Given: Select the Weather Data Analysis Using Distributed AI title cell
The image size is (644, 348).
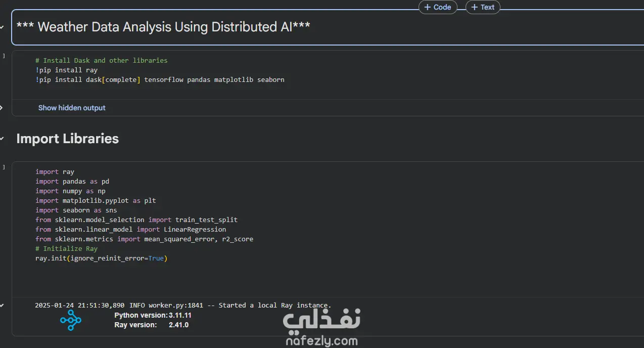Looking at the screenshot, I should (x=328, y=27).
